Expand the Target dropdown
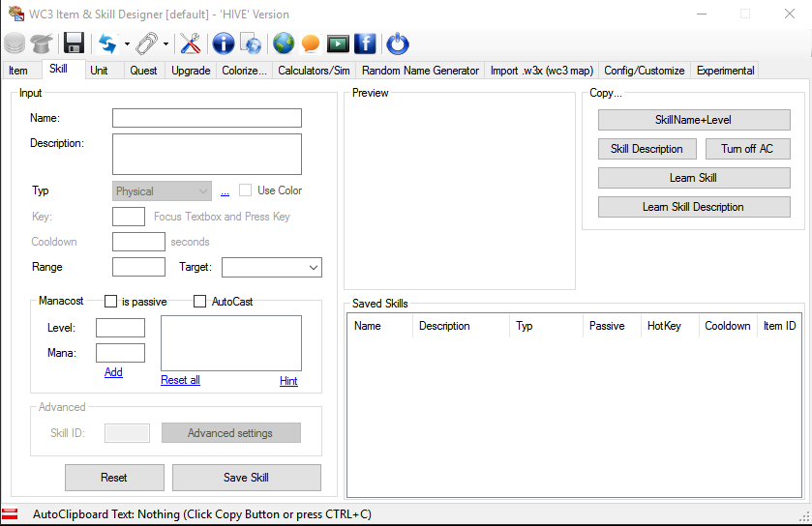 tap(272, 268)
